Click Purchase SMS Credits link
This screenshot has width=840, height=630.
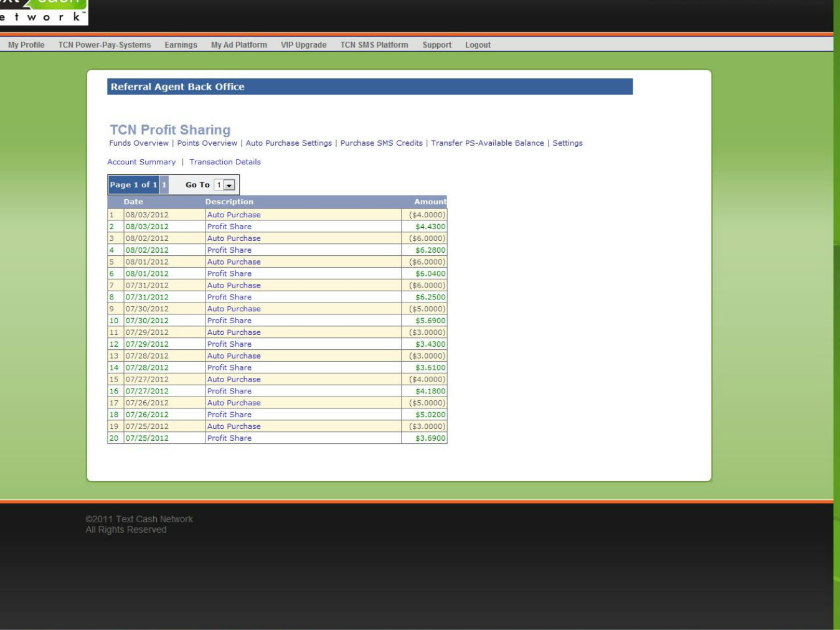381,143
